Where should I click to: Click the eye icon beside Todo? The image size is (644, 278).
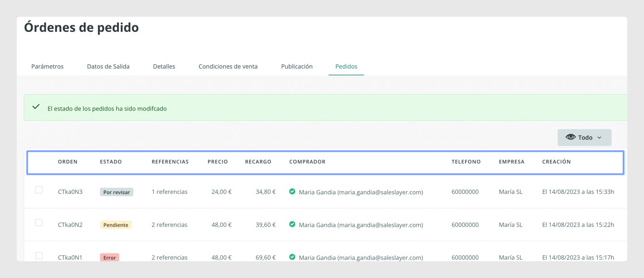click(x=570, y=137)
